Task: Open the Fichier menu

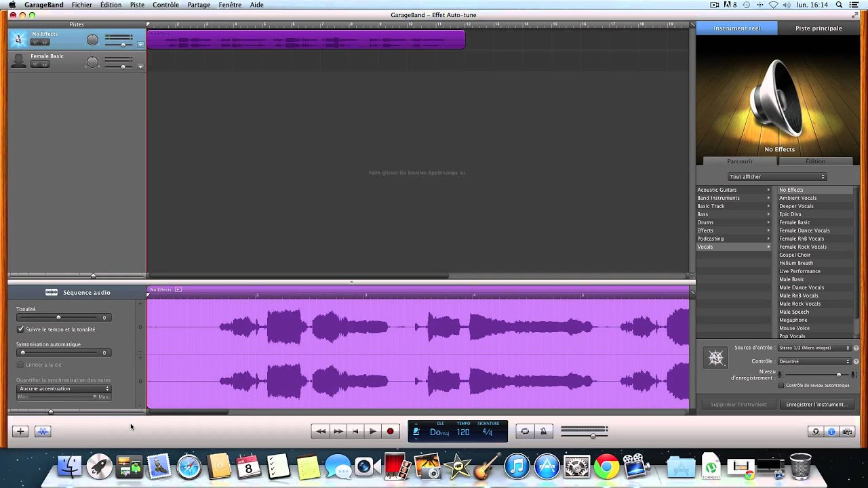Action: point(81,5)
